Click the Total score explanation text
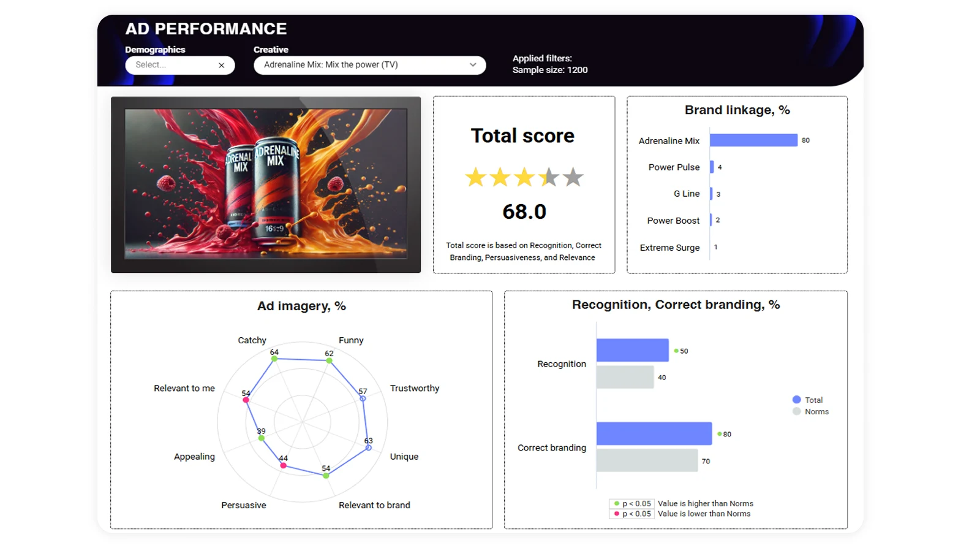The width and height of the screenshot is (980, 548). point(524,251)
